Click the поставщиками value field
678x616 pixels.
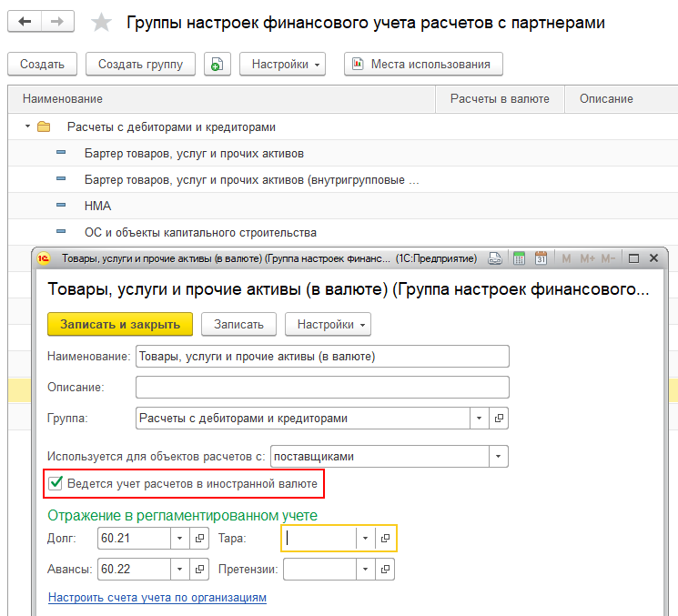point(379,457)
